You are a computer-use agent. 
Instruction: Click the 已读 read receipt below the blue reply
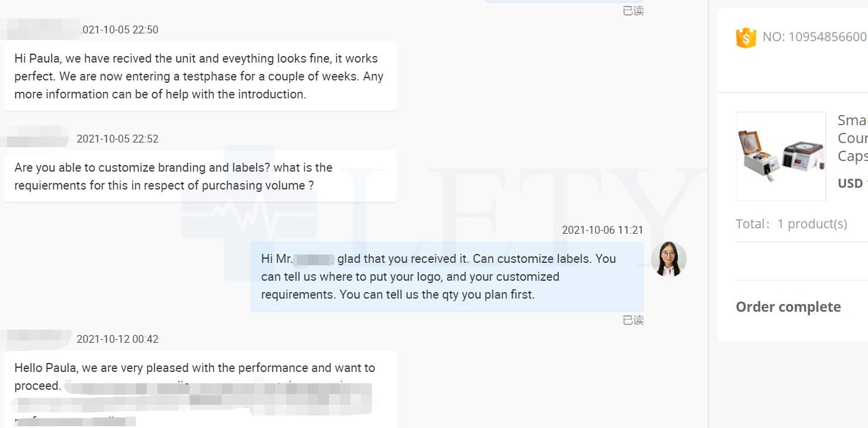(633, 321)
